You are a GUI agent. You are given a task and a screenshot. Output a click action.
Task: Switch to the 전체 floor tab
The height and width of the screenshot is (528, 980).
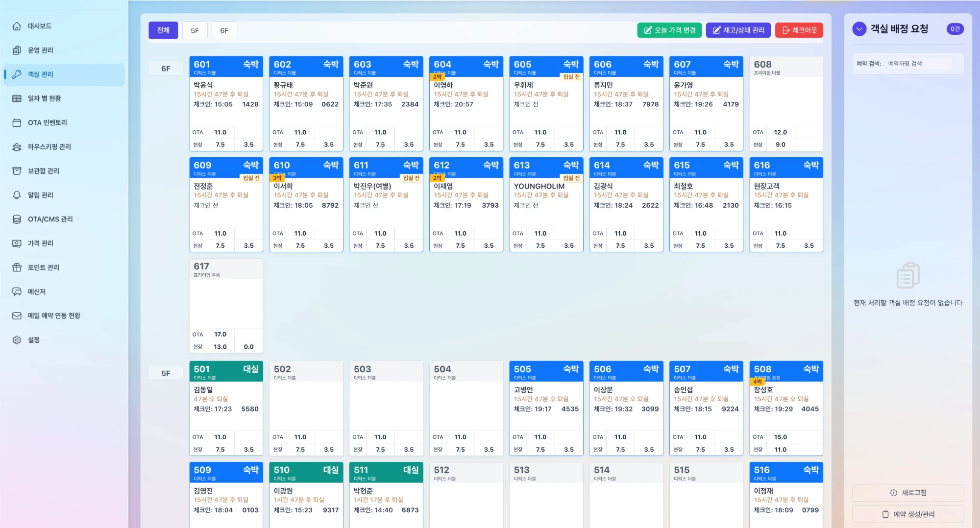coord(163,30)
